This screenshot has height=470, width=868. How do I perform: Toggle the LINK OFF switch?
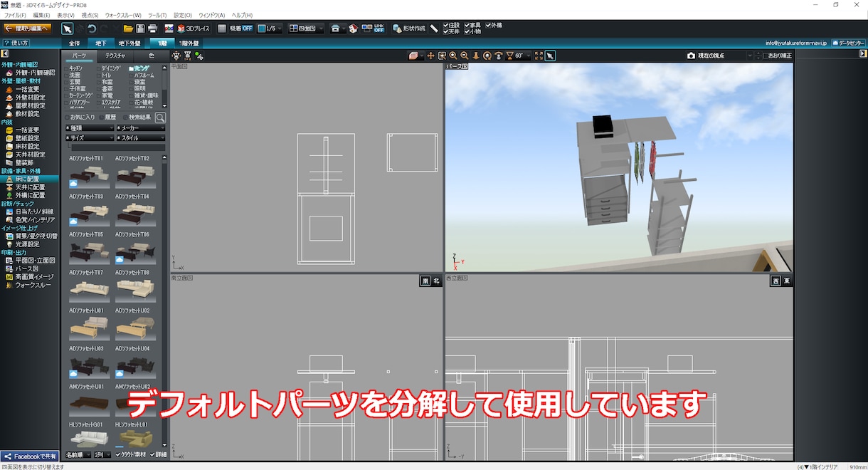pyautogui.click(x=374, y=28)
